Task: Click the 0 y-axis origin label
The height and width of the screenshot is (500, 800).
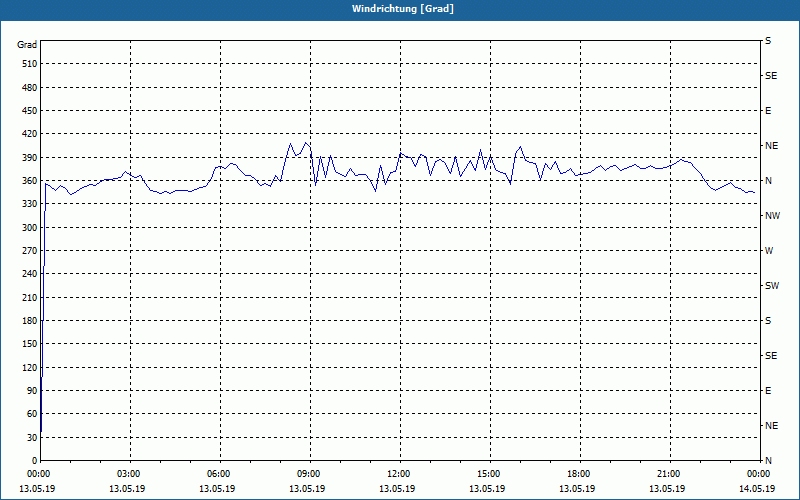Action: (x=34, y=461)
